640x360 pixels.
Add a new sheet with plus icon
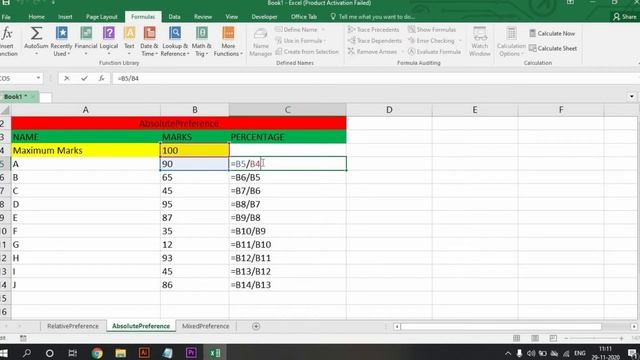pos(256,326)
